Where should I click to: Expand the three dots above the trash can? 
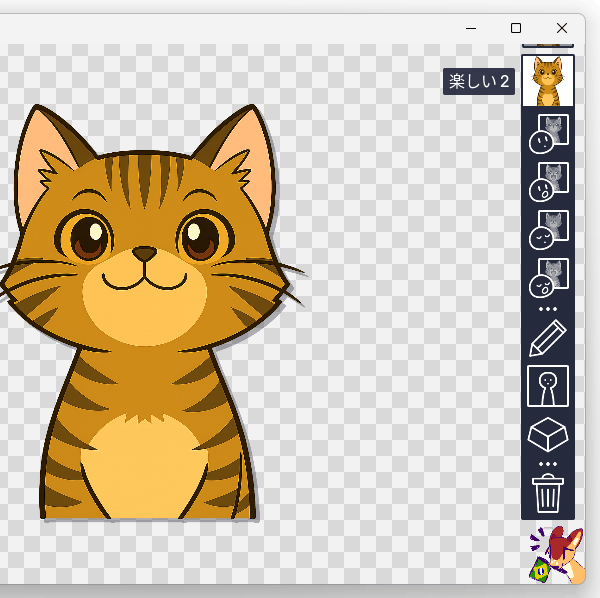pos(548,464)
